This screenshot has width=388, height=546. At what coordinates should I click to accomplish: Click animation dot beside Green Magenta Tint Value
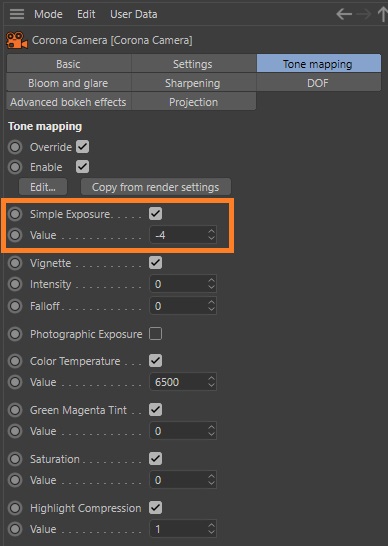pyautogui.click(x=15, y=431)
